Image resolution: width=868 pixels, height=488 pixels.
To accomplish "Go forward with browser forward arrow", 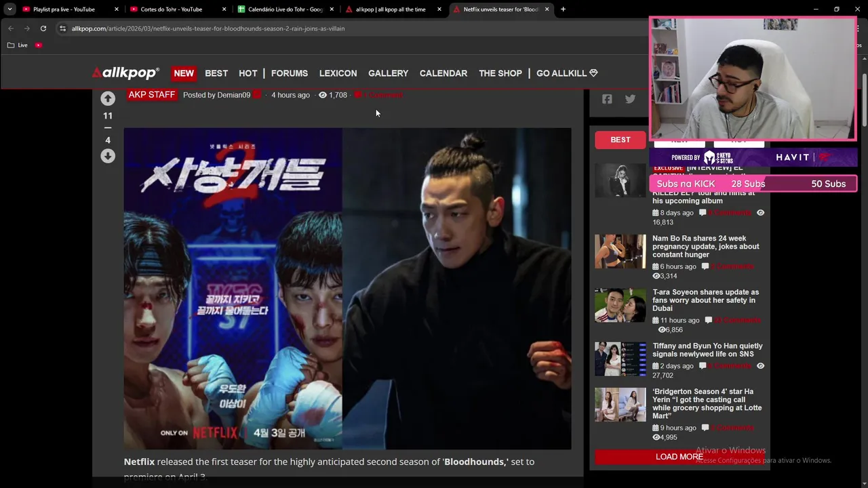I will 27,28.
